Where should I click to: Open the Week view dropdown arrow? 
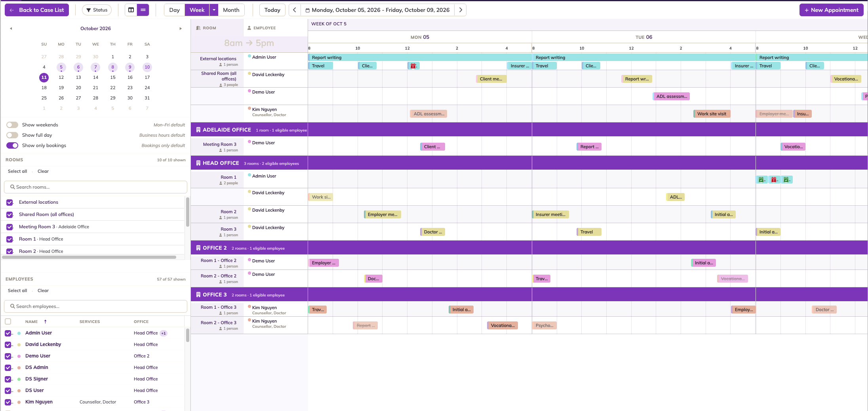coord(214,10)
